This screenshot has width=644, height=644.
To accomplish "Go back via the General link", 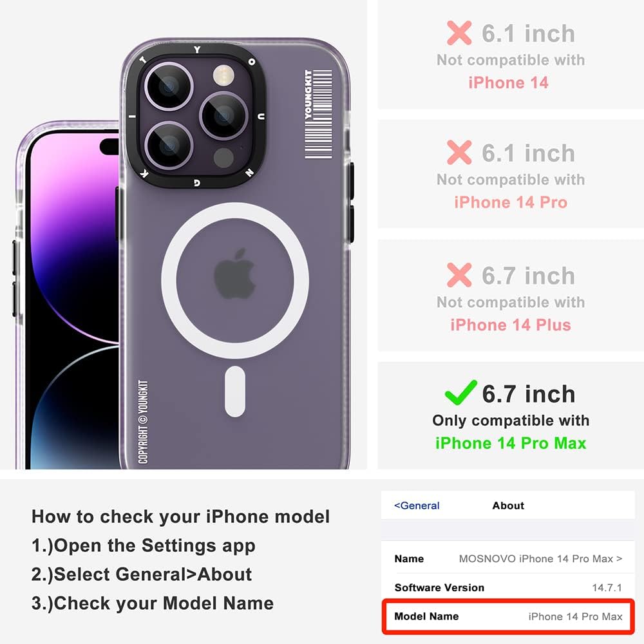I will click(x=417, y=506).
